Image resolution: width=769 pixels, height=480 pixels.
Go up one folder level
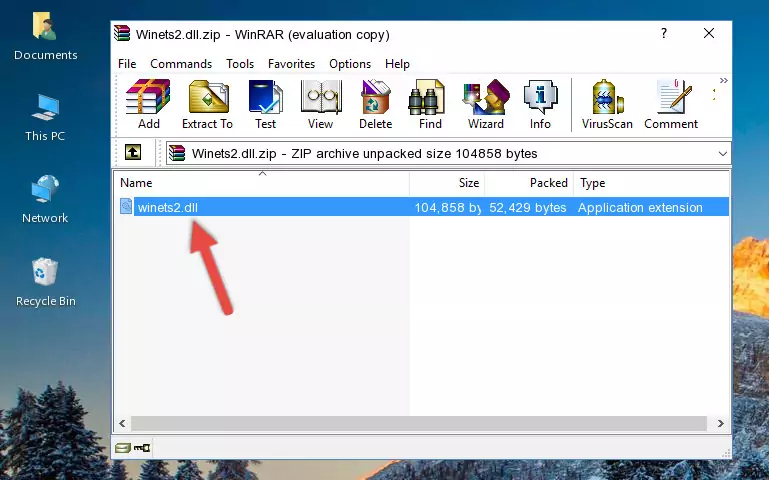(133, 152)
